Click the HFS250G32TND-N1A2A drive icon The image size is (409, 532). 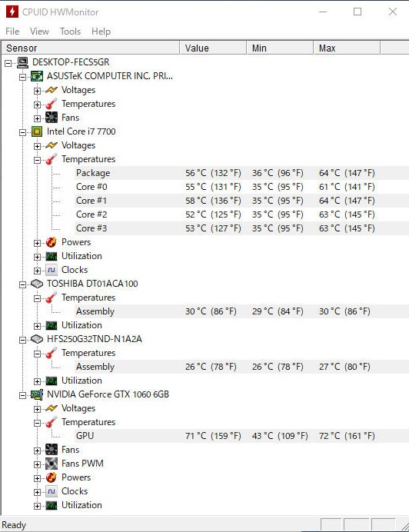37,339
